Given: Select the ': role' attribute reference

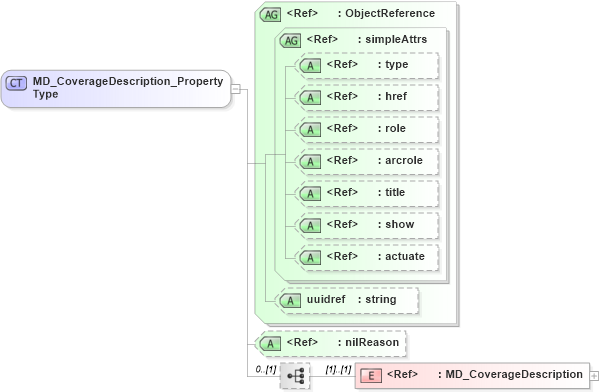Looking at the screenshot, I should point(392,128).
